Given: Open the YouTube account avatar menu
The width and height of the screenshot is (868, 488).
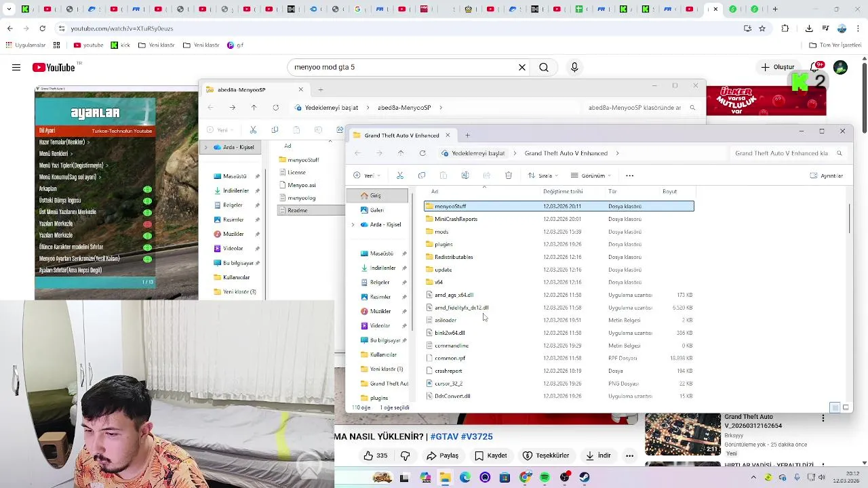Looking at the screenshot, I should click(x=840, y=67).
